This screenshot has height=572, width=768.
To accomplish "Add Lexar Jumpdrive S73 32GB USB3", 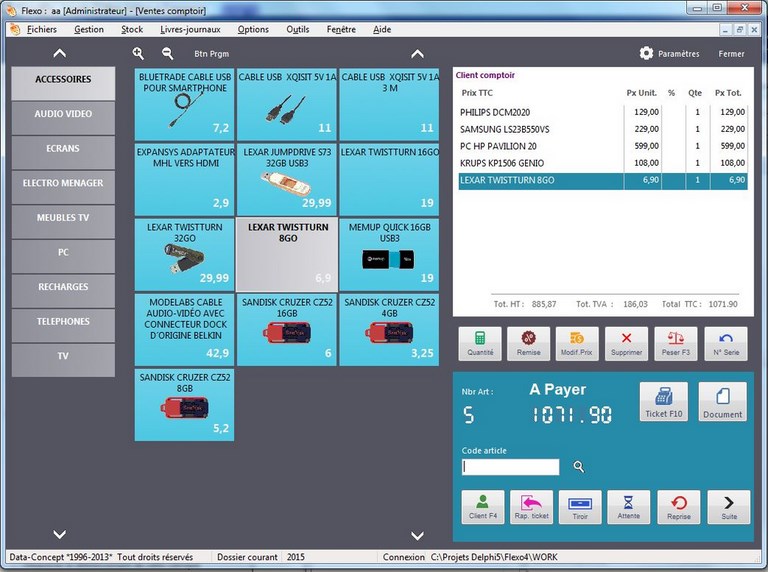I will pyautogui.click(x=287, y=179).
